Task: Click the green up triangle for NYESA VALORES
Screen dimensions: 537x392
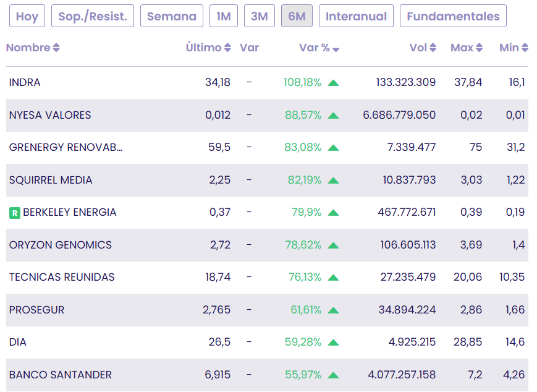Action: pos(333,115)
